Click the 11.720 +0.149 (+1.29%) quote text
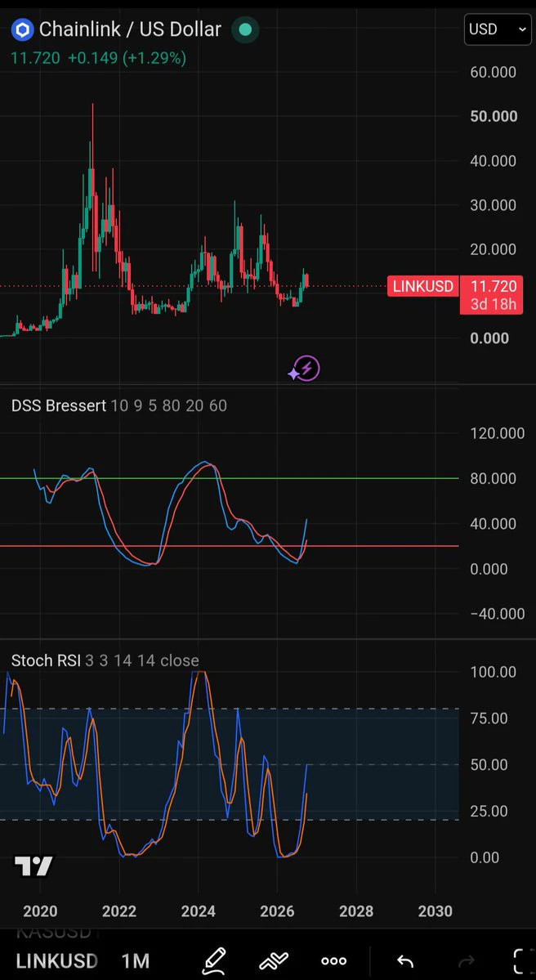Screen dimensions: 536x980 [x=98, y=58]
